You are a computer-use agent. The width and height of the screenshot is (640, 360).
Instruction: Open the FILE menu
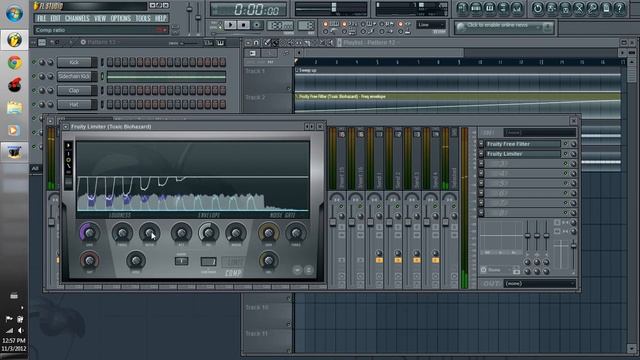coord(41,19)
